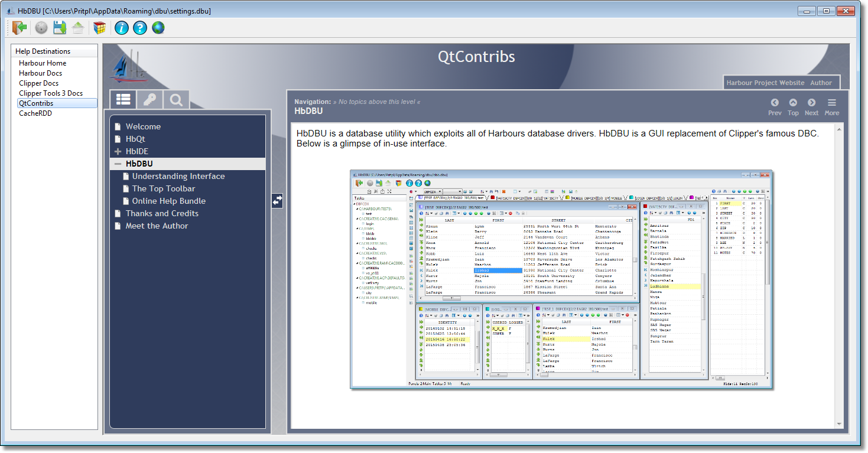Click the Rubik's cube toolbar icon
Screen dimensions: 868x453
click(99, 27)
